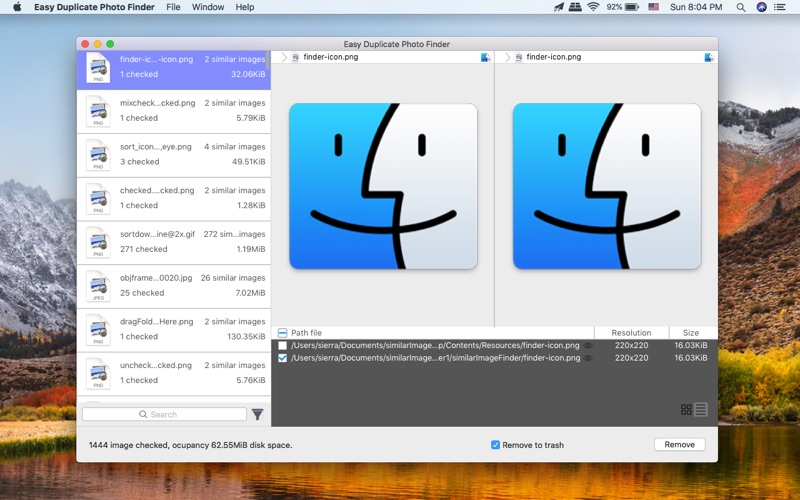This screenshot has height=500, width=800.
Task: Toggle the select-all checkbox by Path file
Action: point(283,333)
